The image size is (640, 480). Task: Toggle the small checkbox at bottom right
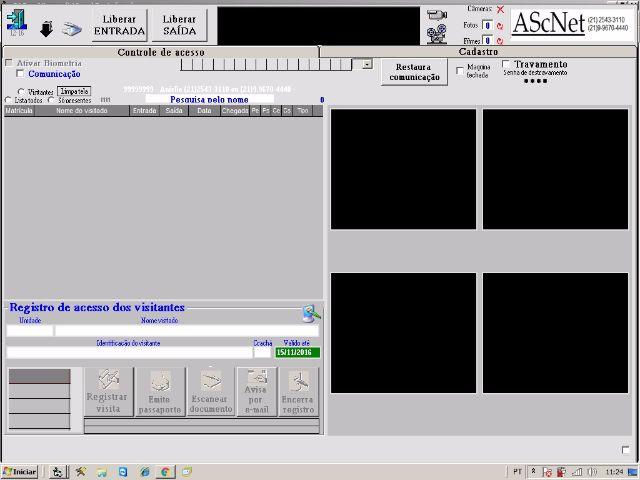625,449
